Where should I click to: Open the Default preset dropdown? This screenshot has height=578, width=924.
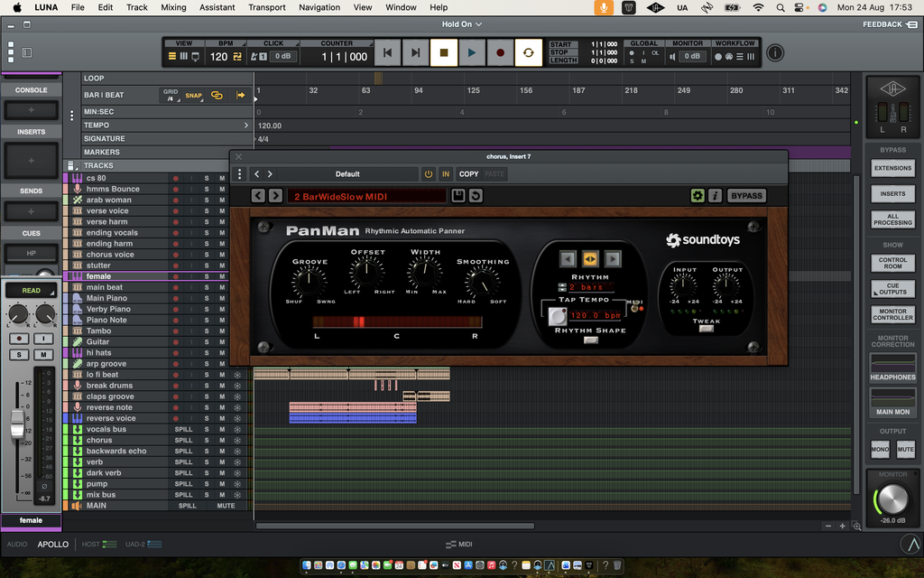point(347,174)
